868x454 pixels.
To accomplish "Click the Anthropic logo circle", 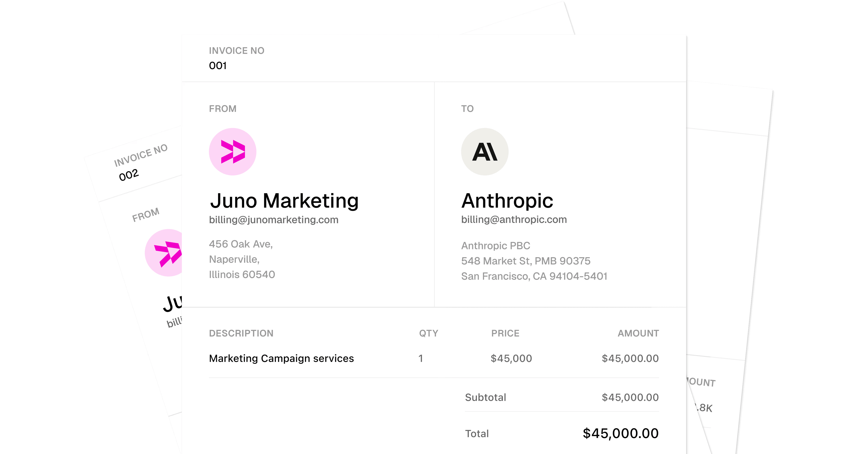I will tap(485, 151).
